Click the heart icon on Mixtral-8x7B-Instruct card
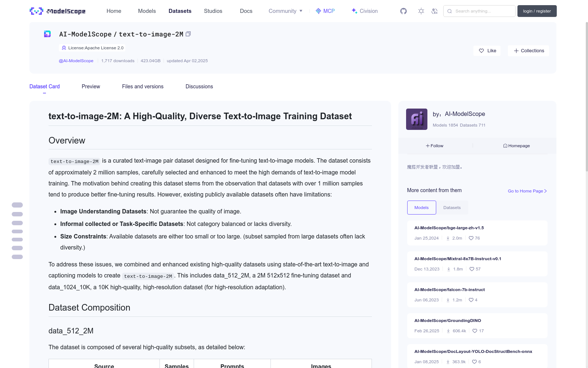 coord(472,269)
